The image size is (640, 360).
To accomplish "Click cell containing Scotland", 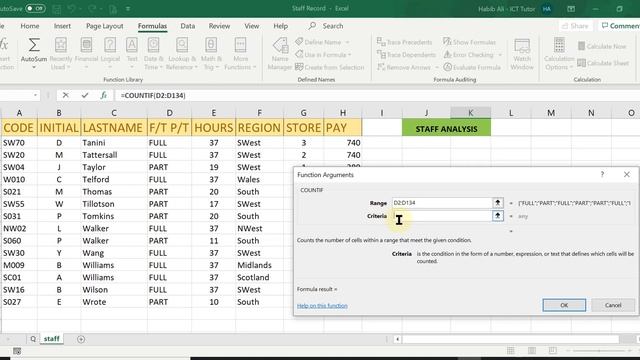I will 260,278.
